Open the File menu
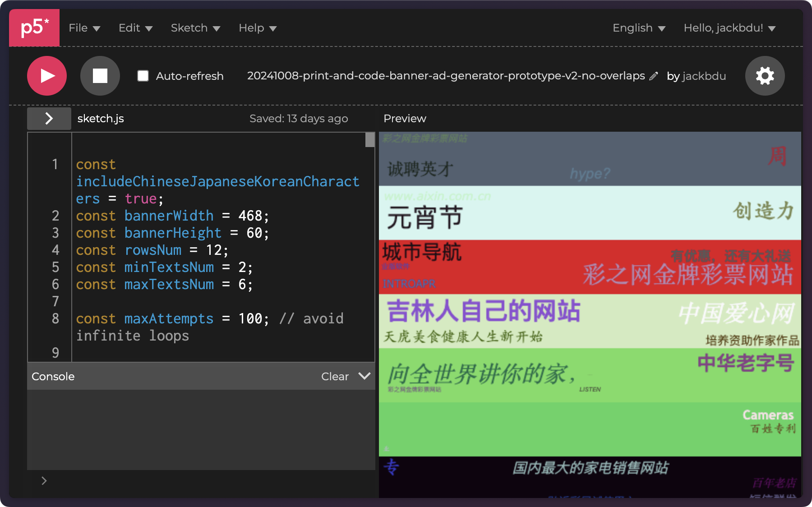 tap(84, 28)
